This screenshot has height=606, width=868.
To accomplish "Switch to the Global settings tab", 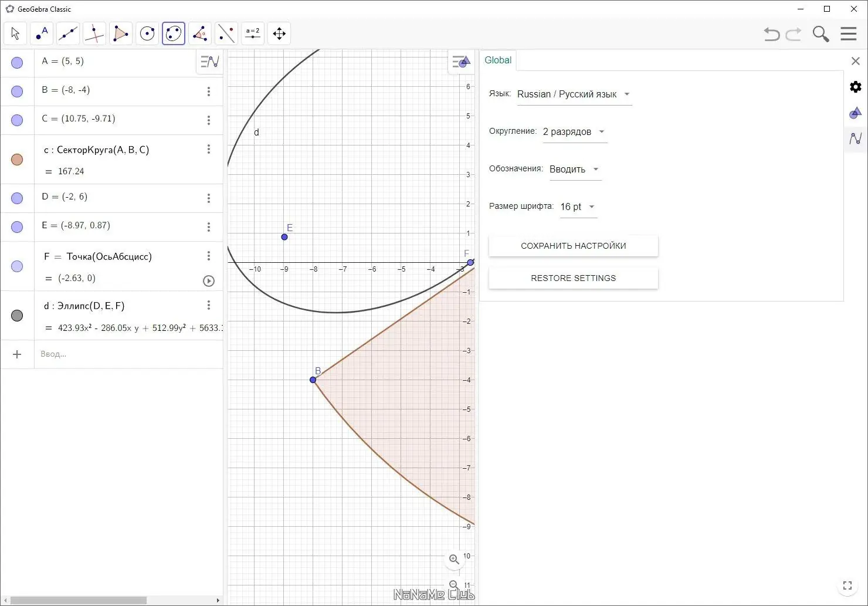I will click(498, 60).
